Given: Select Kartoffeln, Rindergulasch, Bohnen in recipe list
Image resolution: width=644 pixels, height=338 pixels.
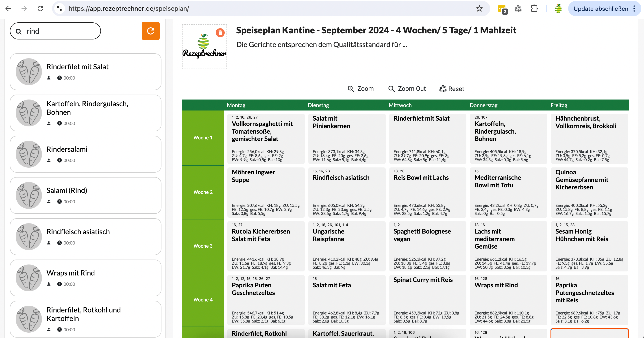Looking at the screenshot, I should [x=85, y=113].
